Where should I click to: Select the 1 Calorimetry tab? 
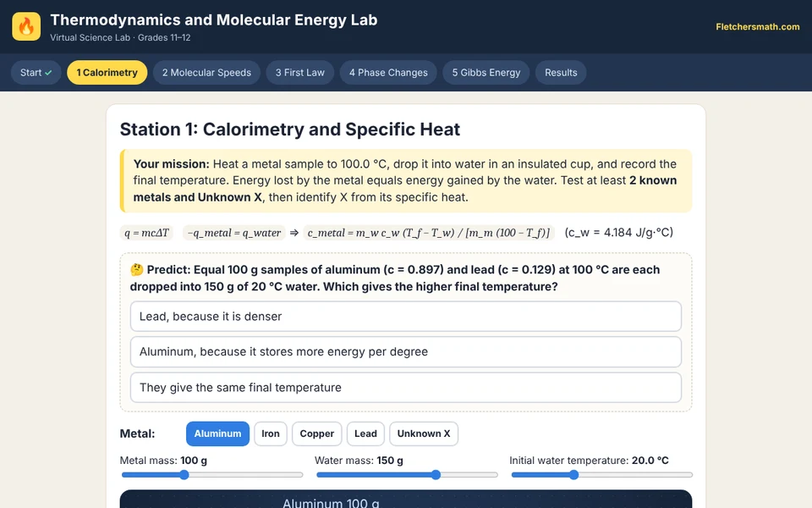(x=107, y=73)
